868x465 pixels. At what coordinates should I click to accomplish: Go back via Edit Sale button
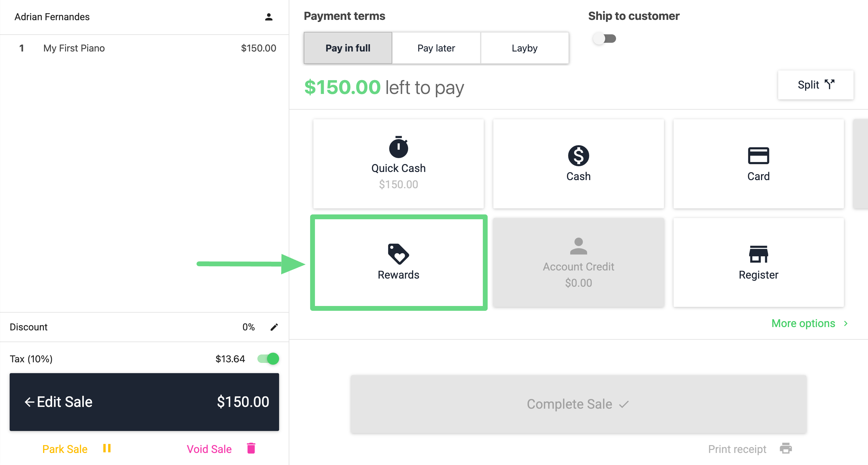144,402
